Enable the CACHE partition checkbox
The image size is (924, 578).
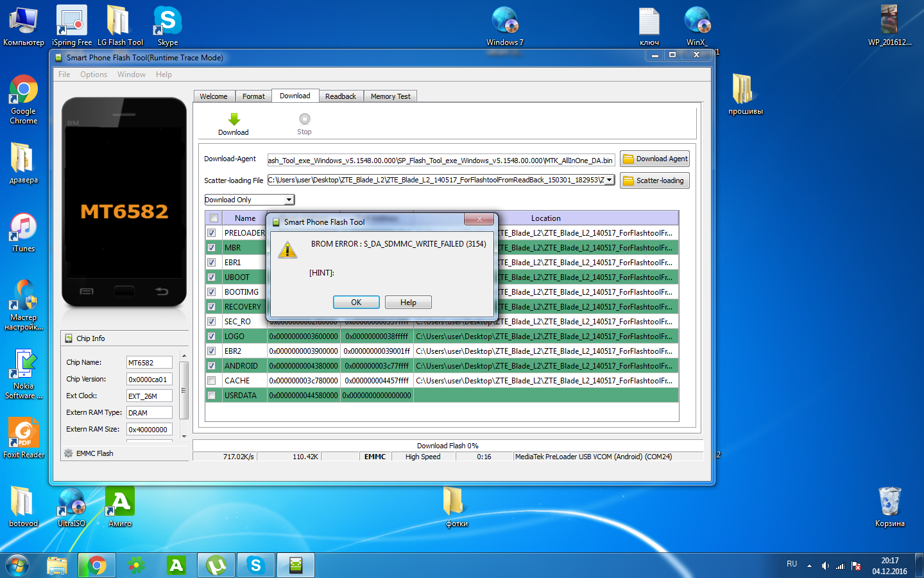click(211, 381)
